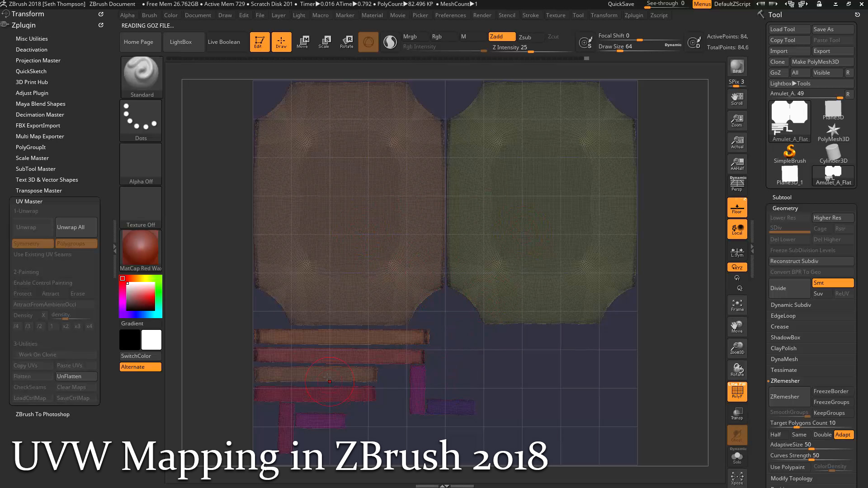Click the L.Sym local symmetry icon
The height and width of the screenshot is (488, 868).
pos(737,252)
